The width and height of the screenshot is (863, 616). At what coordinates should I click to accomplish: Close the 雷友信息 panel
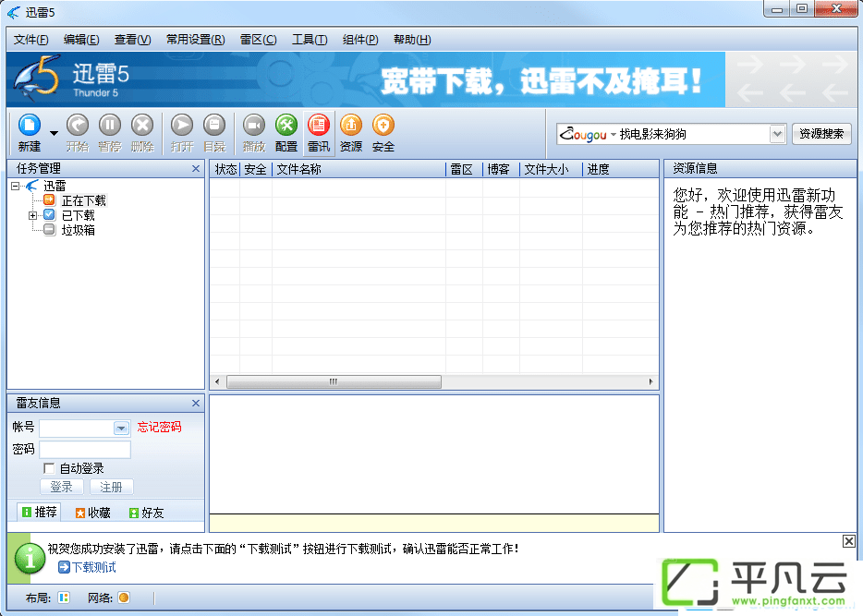(x=195, y=404)
